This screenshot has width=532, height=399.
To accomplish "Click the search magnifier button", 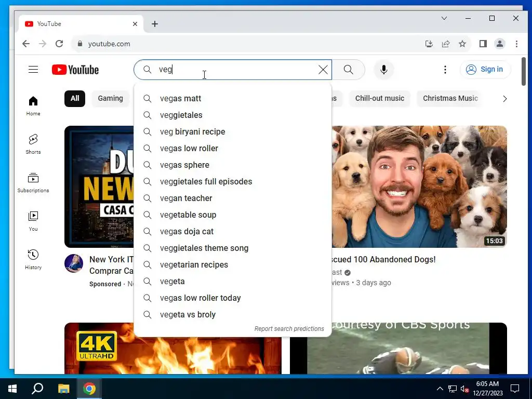I will point(349,70).
